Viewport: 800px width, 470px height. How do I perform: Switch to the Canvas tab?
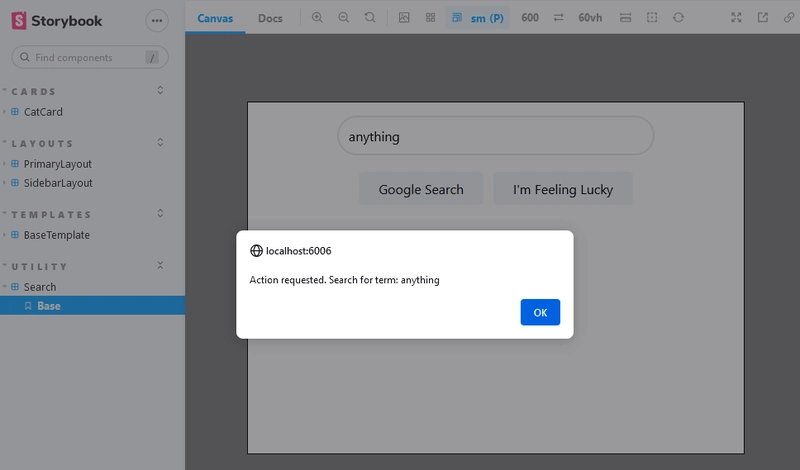tap(215, 18)
